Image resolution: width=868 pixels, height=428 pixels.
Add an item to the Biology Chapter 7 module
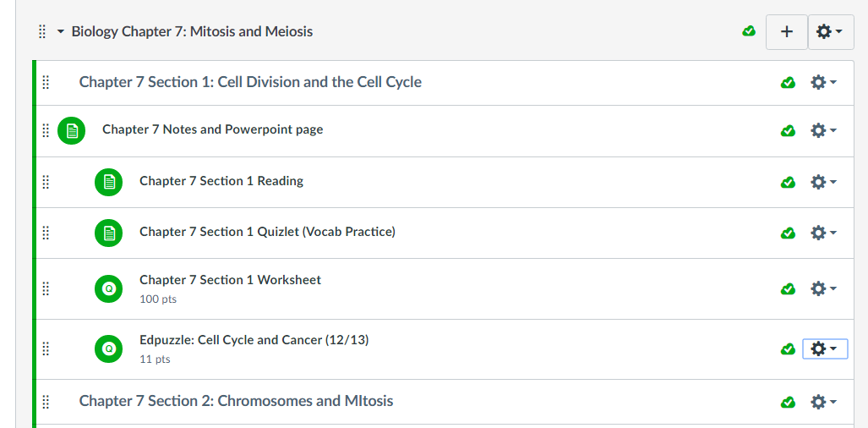787,32
